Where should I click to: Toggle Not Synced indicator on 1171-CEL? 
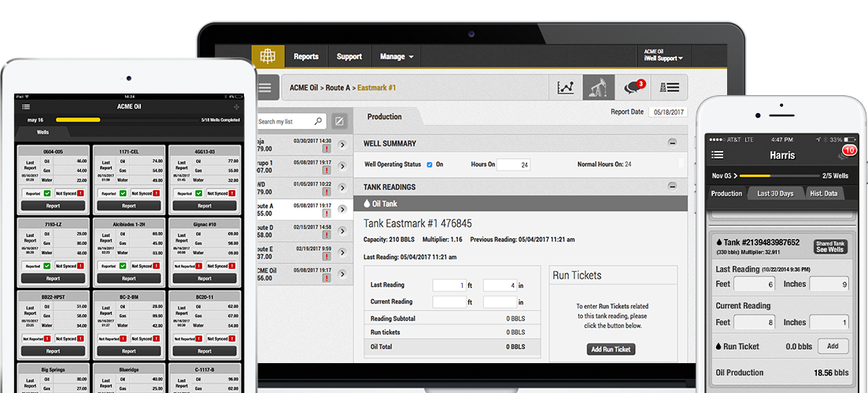click(x=156, y=193)
